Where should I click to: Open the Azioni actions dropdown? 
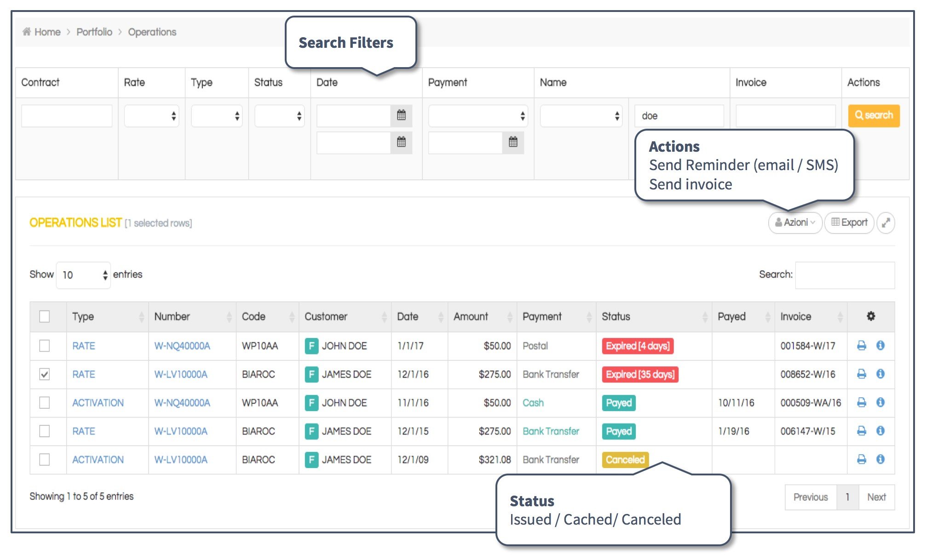click(795, 223)
